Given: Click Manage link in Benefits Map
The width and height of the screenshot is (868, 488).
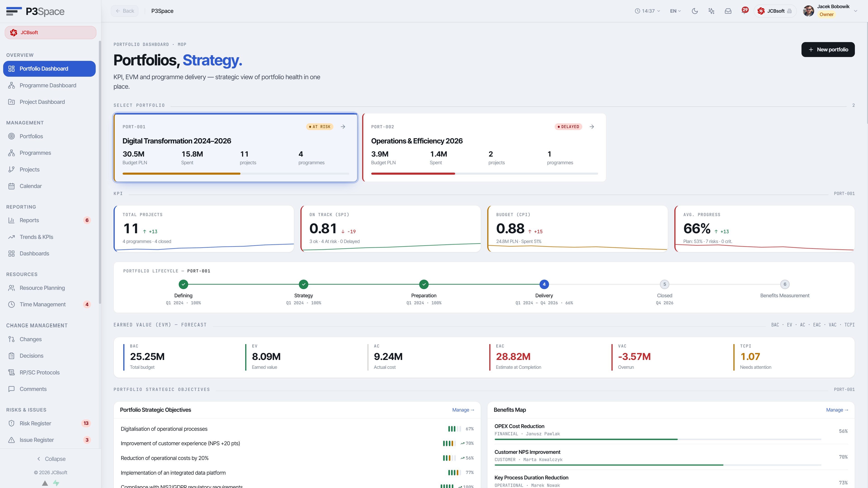Looking at the screenshot, I should pyautogui.click(x=837, y=410).
